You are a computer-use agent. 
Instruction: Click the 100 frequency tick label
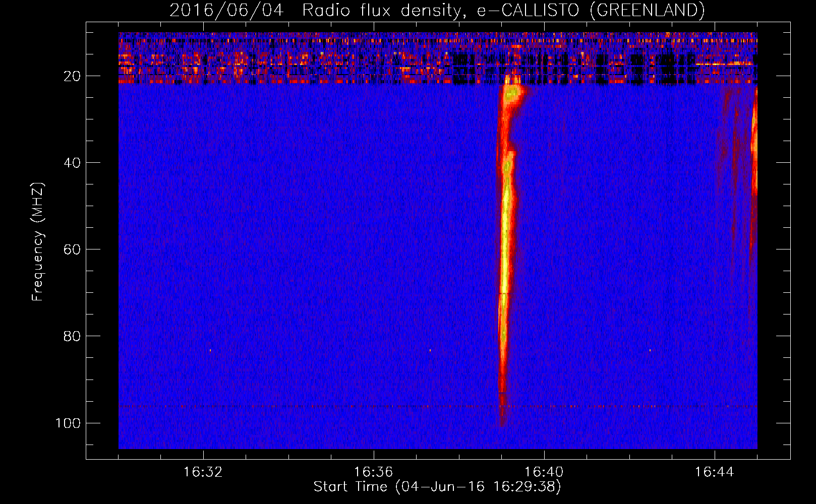click(x=68, y=423)
